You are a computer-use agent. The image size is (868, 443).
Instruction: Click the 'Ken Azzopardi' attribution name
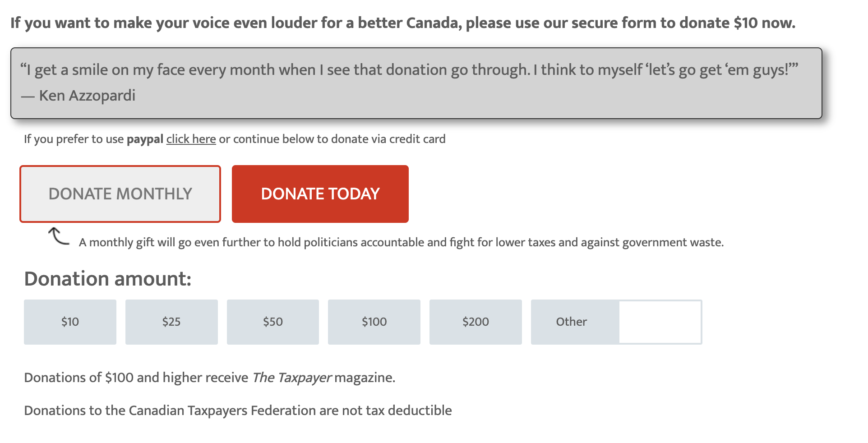[x=87, y=96]
